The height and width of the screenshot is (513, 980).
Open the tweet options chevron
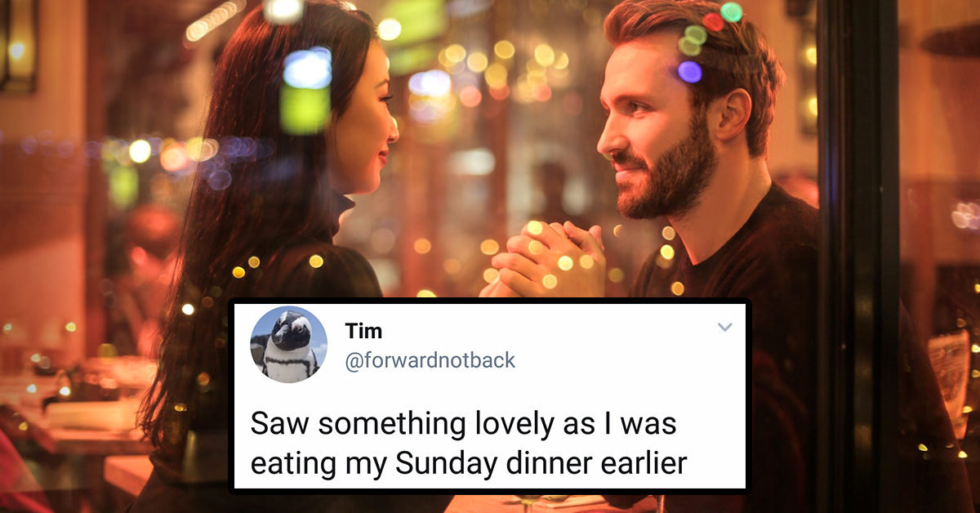724,328
